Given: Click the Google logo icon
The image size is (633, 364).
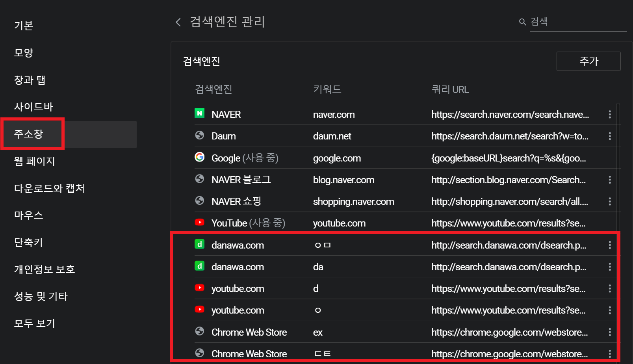Looking at the screenshot, I should pos(200,157).
